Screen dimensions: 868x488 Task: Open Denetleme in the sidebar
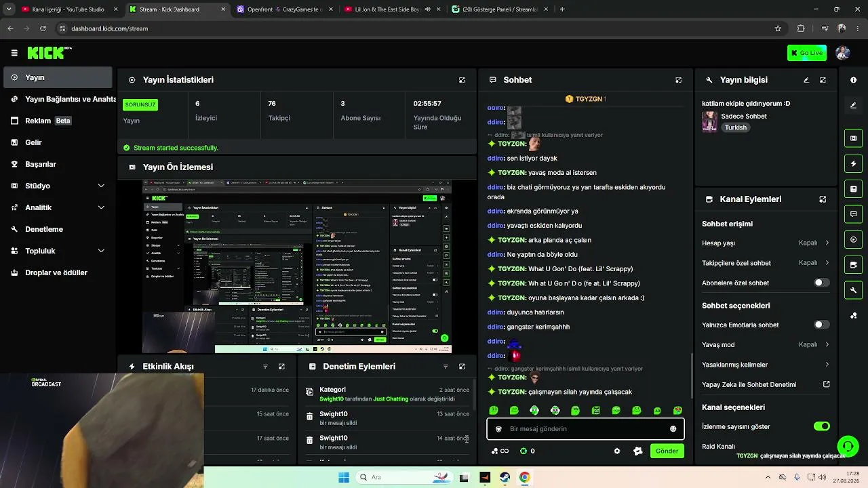tap(58, 229)
